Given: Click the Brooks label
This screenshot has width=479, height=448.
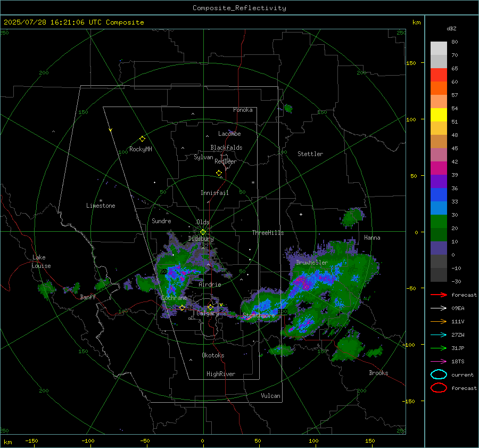Looking at the screenshot, I should click(x=378, y=373).
